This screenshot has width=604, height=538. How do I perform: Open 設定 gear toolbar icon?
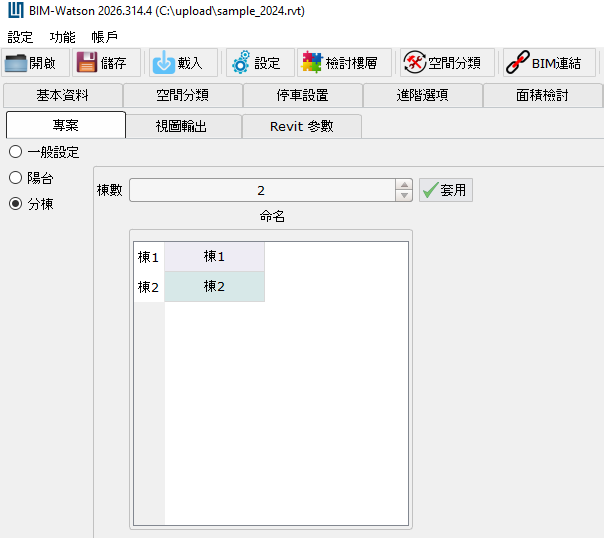240,63
